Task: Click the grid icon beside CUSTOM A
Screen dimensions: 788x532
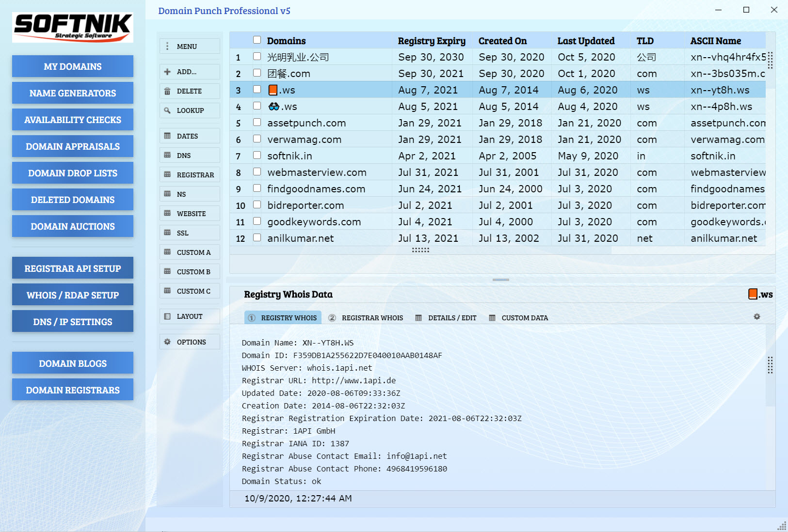Action: [167, 252]
